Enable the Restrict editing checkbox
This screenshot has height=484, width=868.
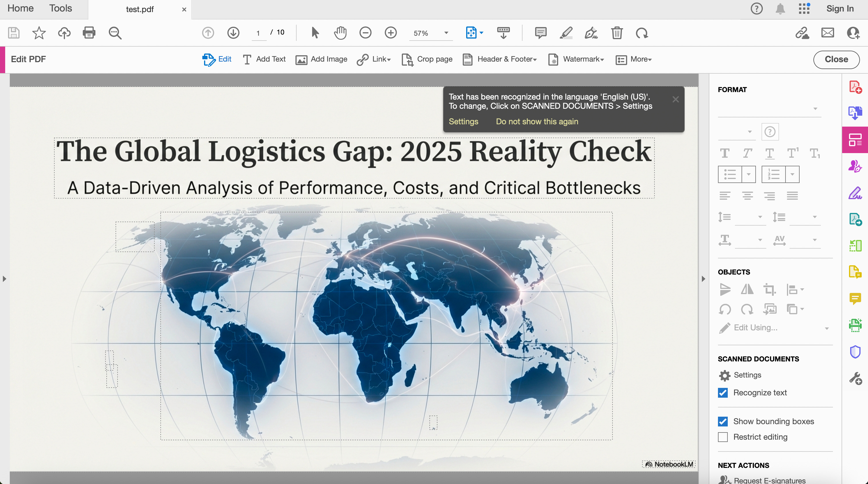723,437
